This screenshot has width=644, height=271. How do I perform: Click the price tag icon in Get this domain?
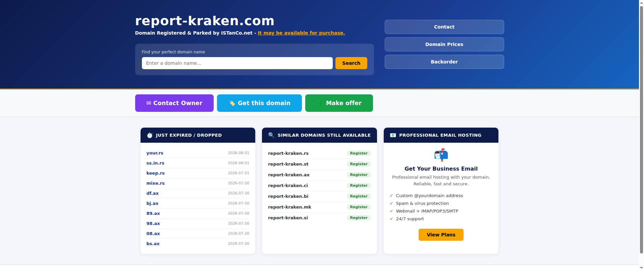pos(232,103)
